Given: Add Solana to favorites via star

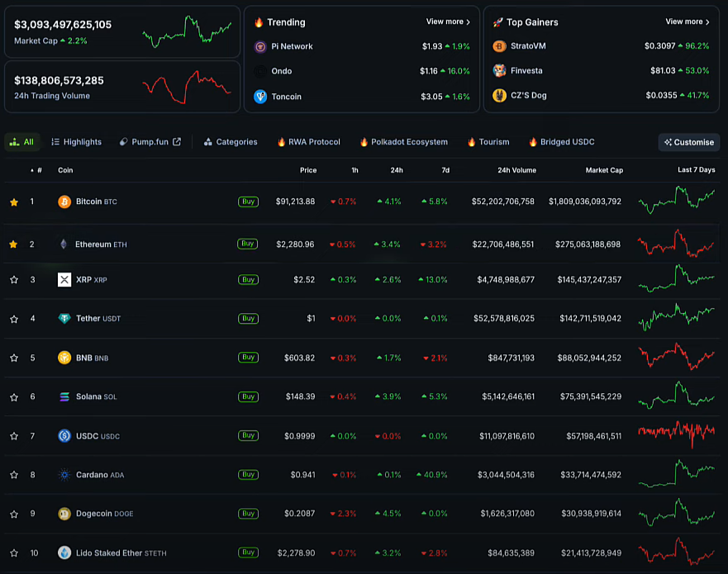Looking at the screenshot, I should coord(14,397).
